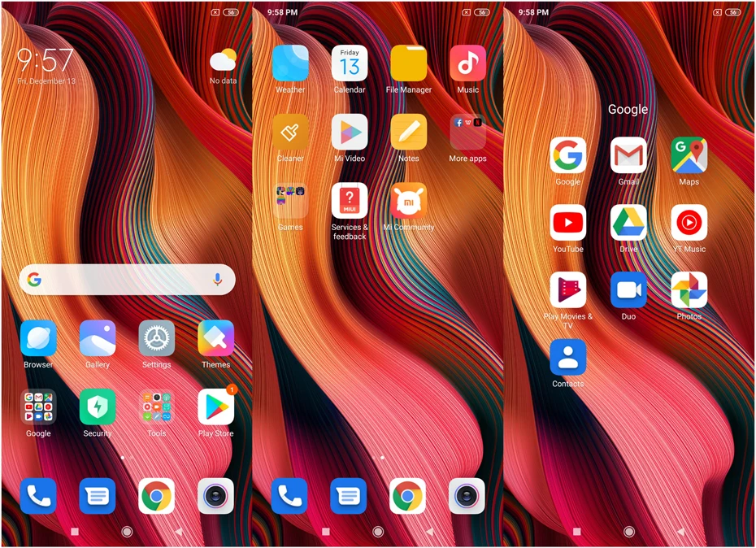Launch YT Music in the Google folder
This screenshot has width=756, height=548.
point(689,223)
